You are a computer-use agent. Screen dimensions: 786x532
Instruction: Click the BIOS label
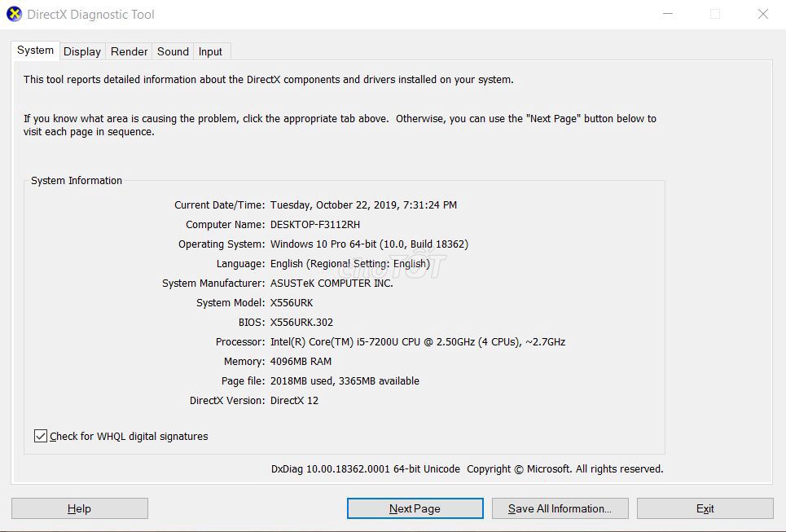(x=252, y=323)
